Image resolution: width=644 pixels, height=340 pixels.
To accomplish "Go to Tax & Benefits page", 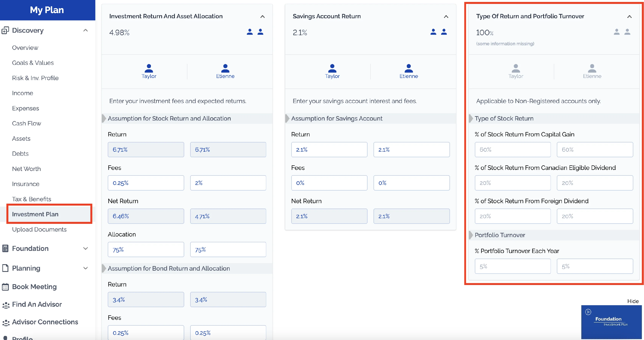I will [32, 199].
